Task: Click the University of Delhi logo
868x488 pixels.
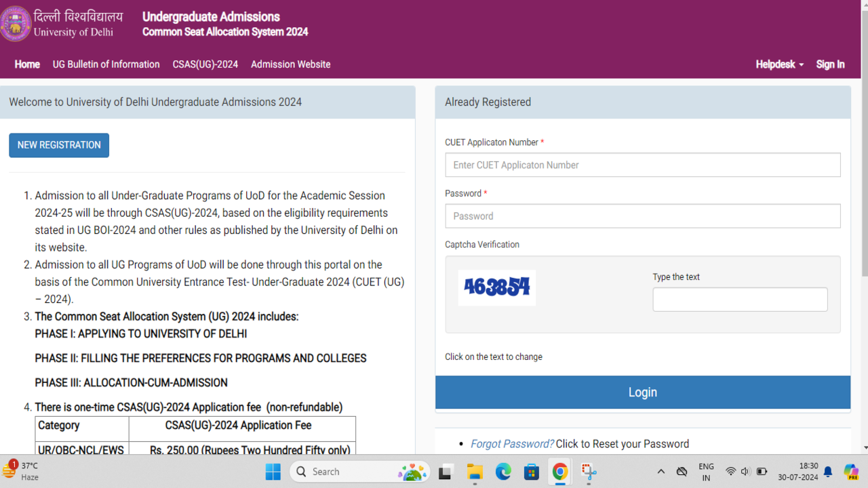Action: coord(16,24)
